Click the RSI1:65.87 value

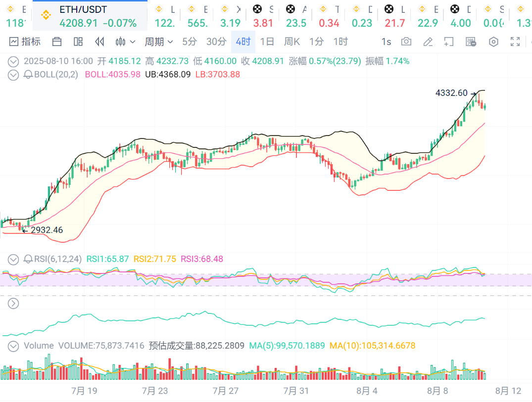[107, 259]
